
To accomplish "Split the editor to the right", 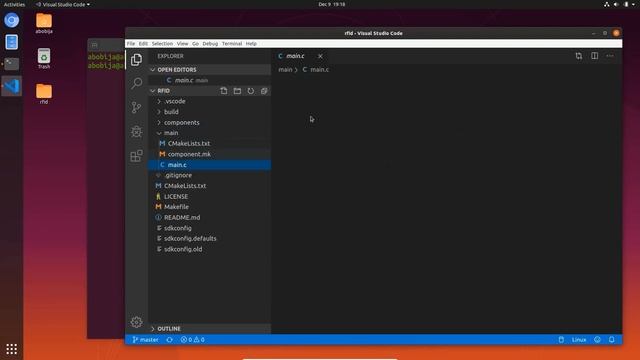I will 594,56.
